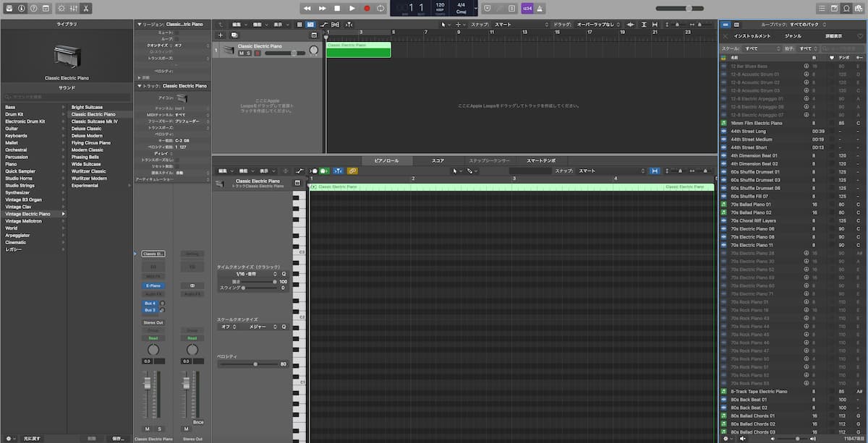Adjust the piano roll Velocity slider
Screen dimensions: 868x443
click(x=248, y=364)
